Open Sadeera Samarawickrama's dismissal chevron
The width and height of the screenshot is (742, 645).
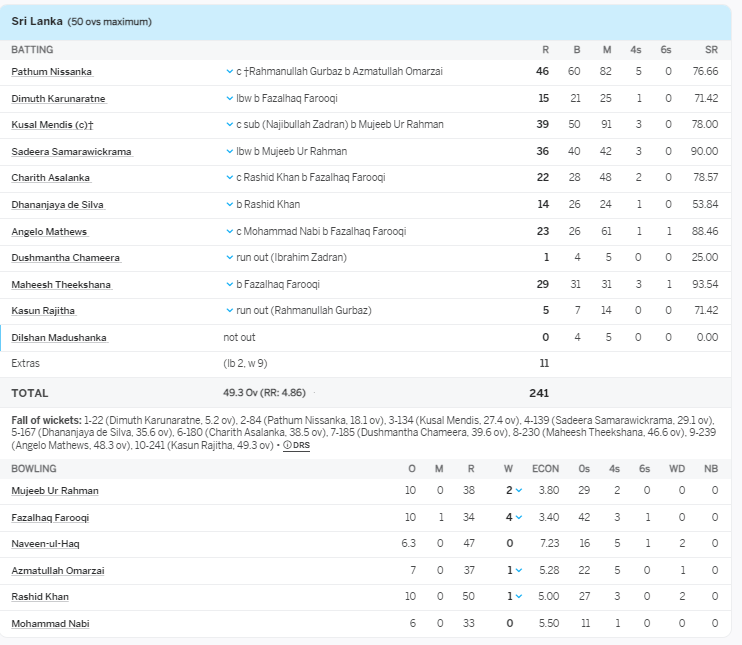[x=230, y=152]
